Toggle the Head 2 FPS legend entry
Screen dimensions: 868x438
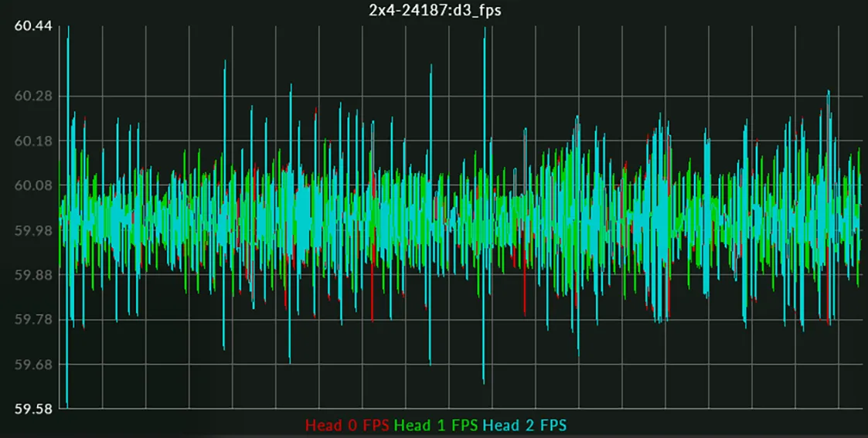[x=525, y=426]
